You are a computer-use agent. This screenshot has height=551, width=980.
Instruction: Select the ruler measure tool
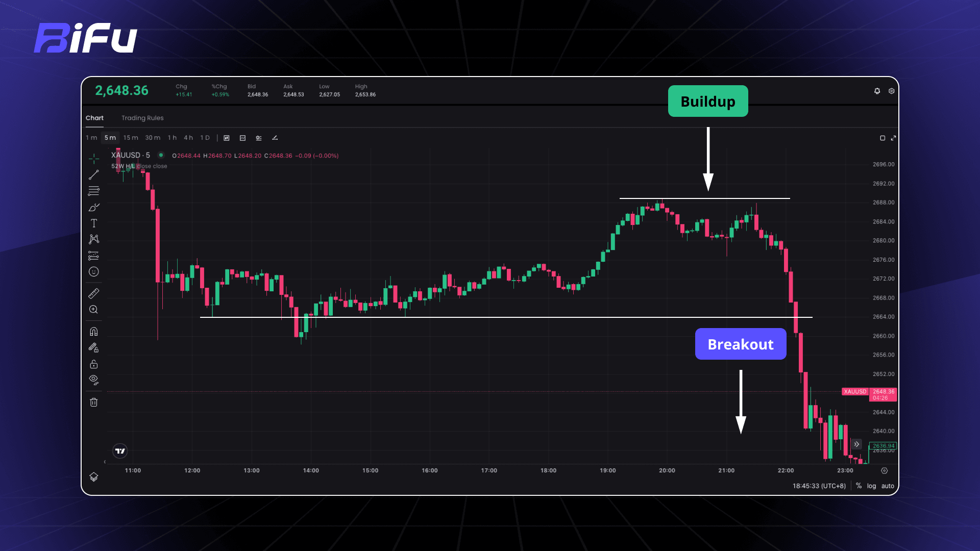[x=94, y=293]
